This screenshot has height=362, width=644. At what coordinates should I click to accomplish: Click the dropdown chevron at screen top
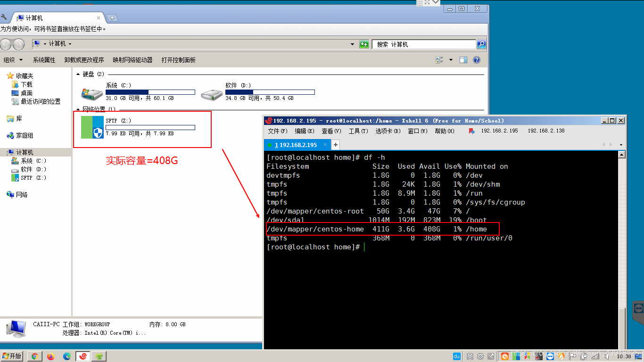pos(435,2)
